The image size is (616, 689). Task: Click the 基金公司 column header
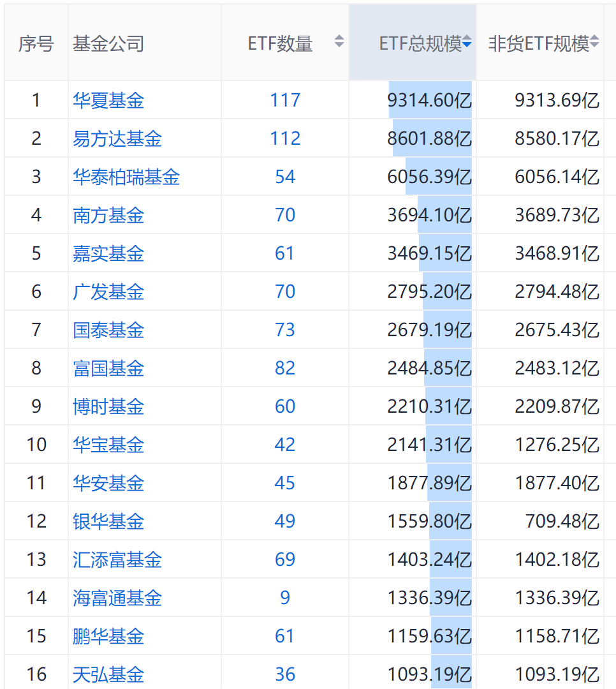(x=108, y=43)
